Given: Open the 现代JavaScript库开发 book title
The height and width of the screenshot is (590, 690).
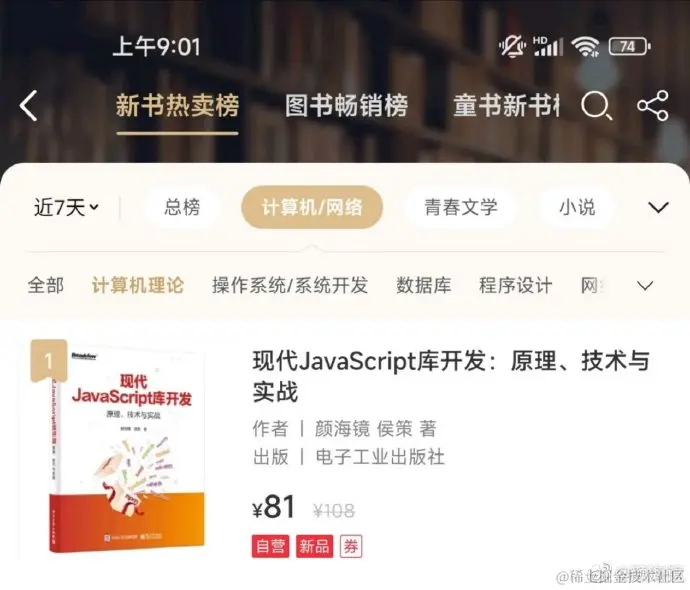Looking at the screenshot, I should click(451, 376).
